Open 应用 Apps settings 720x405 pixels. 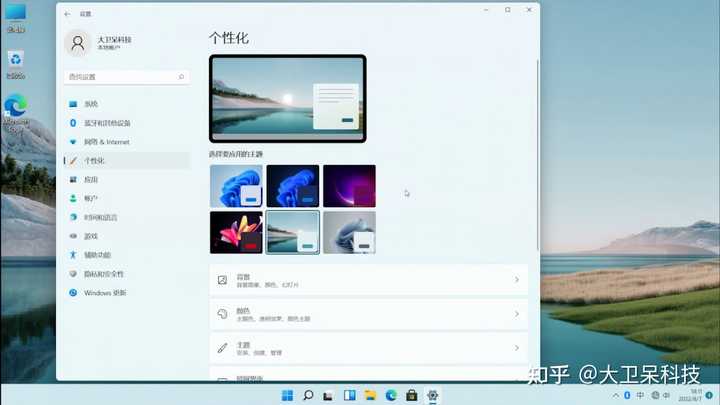pos(127,180)
